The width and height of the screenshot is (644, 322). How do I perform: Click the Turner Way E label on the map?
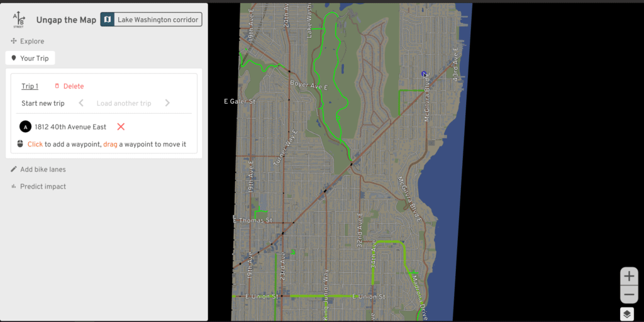pyautogui.click(x=286, y=148)
